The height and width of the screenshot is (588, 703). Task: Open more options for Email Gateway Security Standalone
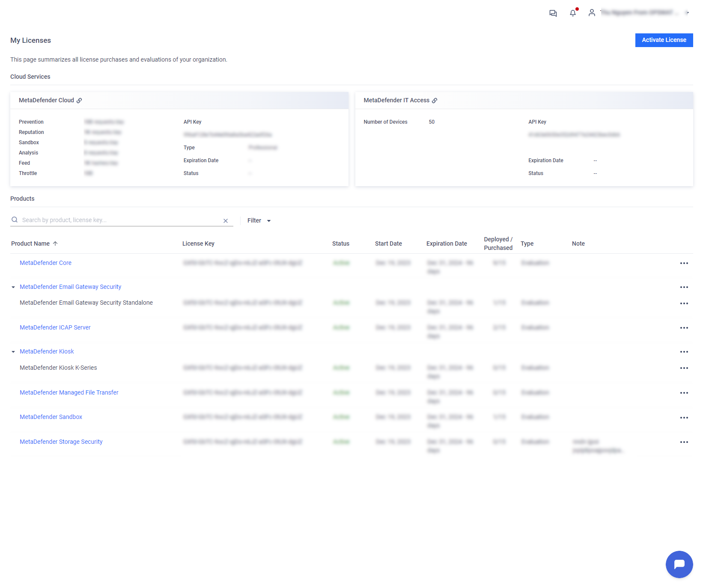(684, 303)
